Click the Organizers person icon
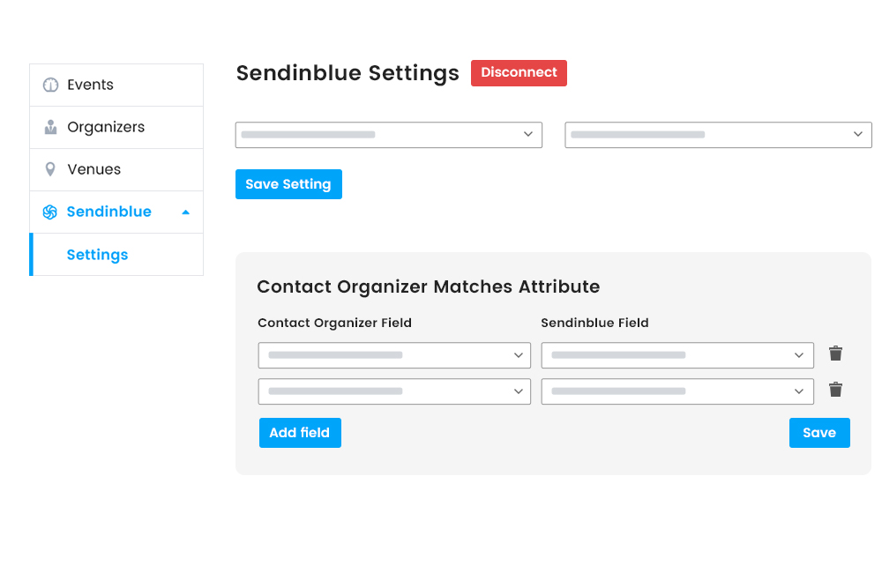Image resolution: width=882 pixels, height=588 pixels. pyautogui.click(x=50, y=128)
